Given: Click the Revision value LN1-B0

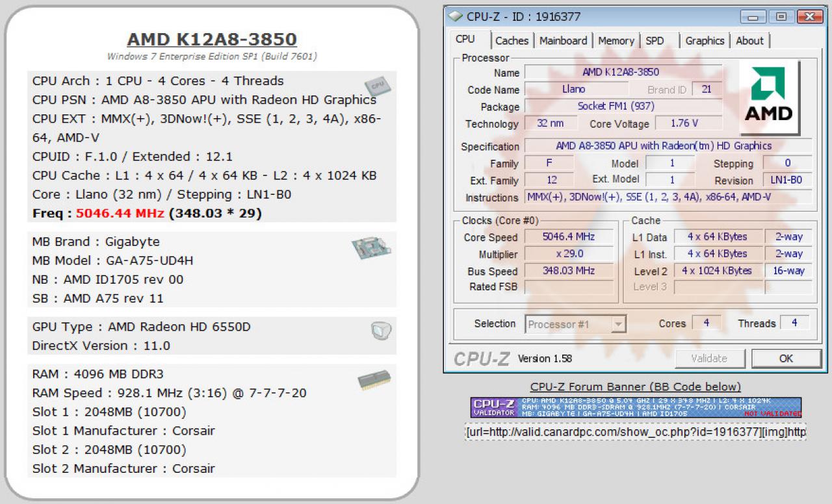Looking at the screenshot, I should point(787,180).
